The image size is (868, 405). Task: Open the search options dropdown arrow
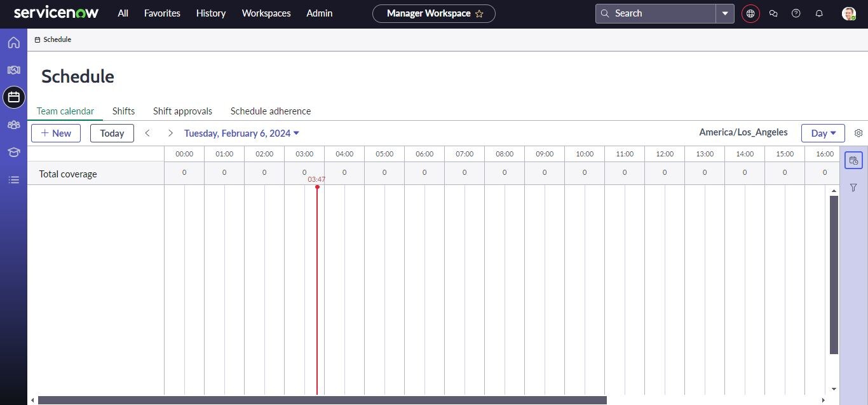click(x=724, y=13)
